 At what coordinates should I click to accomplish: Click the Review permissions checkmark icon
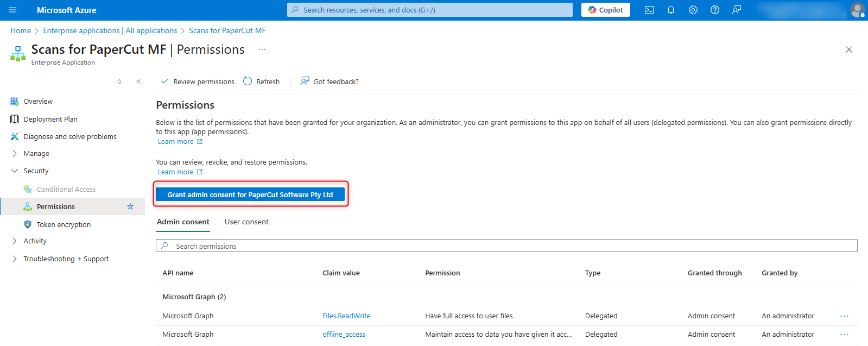coord(164,81)
